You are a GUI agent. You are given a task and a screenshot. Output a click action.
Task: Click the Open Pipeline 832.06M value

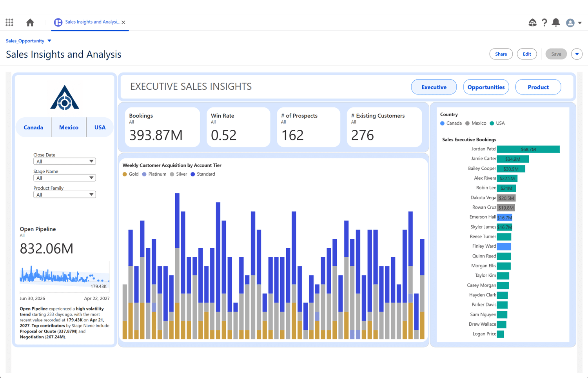point(47,249)
